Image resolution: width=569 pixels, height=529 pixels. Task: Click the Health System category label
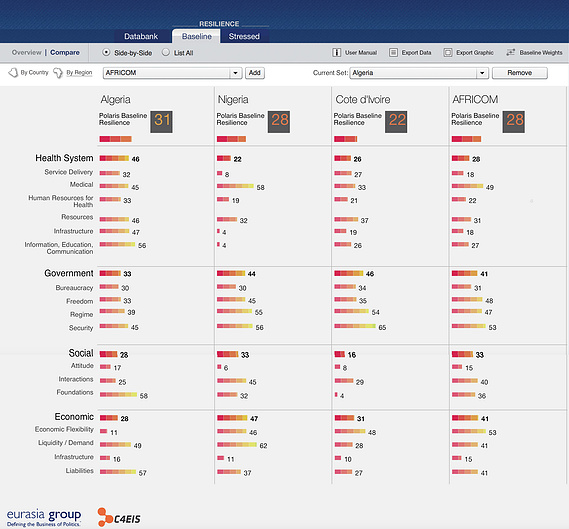64,158
